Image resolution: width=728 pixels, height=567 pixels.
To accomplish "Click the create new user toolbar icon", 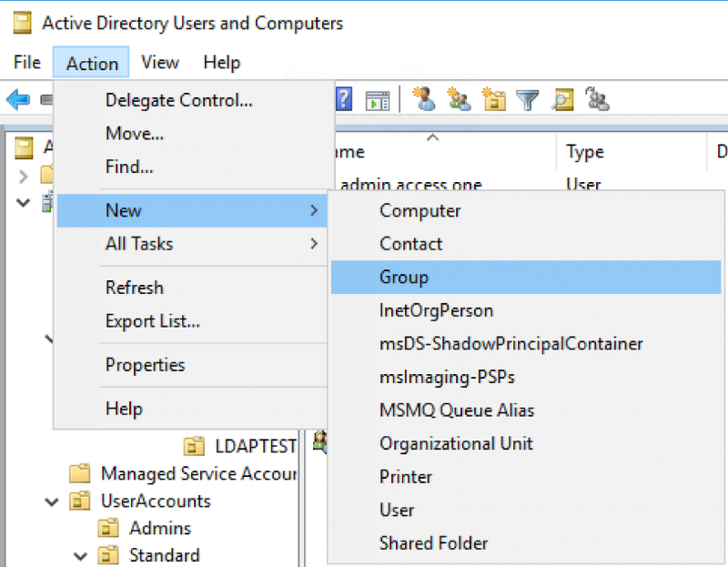I will (424, 99).
